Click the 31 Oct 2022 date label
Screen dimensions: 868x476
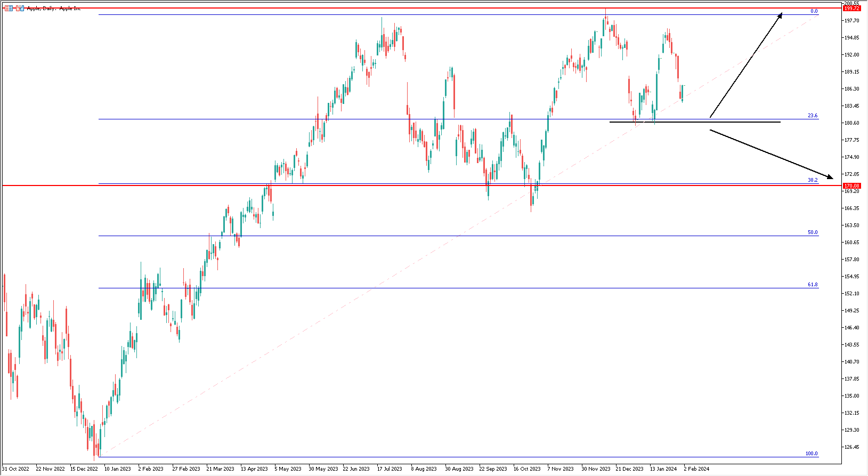(15, 469)
